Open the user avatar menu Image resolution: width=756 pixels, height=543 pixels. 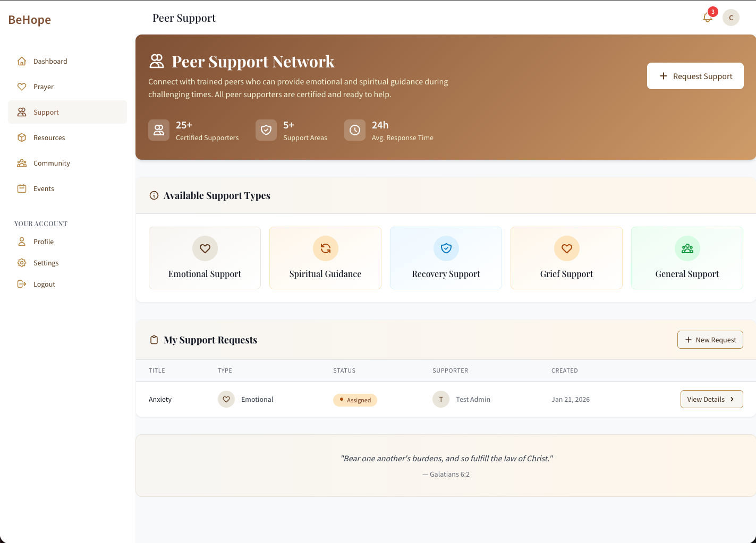[x=731, y=18]
